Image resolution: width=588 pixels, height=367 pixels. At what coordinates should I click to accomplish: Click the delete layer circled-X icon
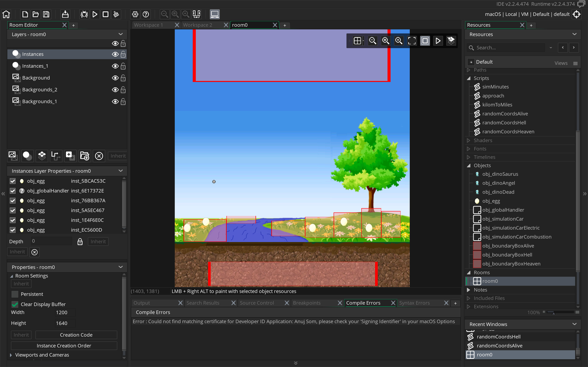point(99,156)
